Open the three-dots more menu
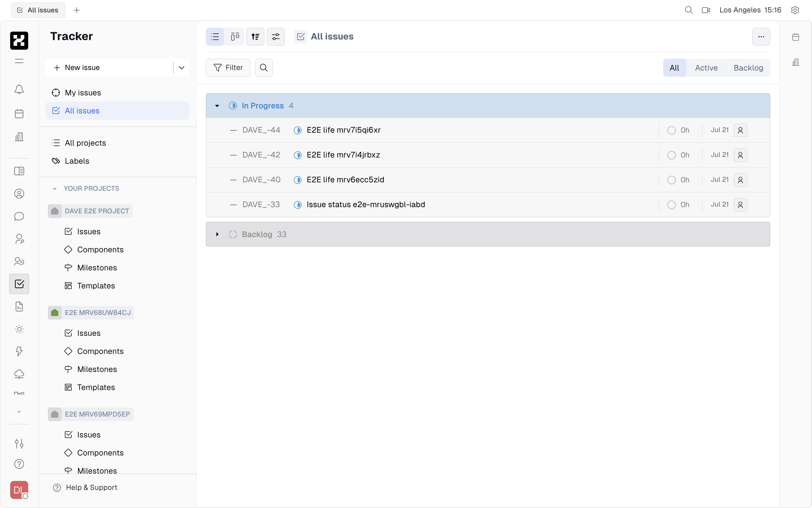The height and width of the screenshot is (508, 812). pos(761,37)
